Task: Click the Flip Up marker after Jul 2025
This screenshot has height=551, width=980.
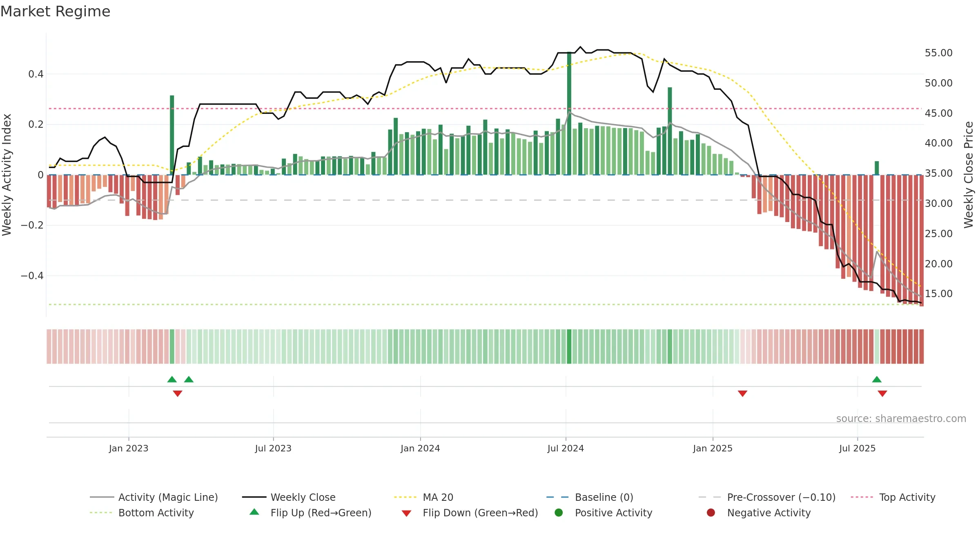Action: coord(877,379)
